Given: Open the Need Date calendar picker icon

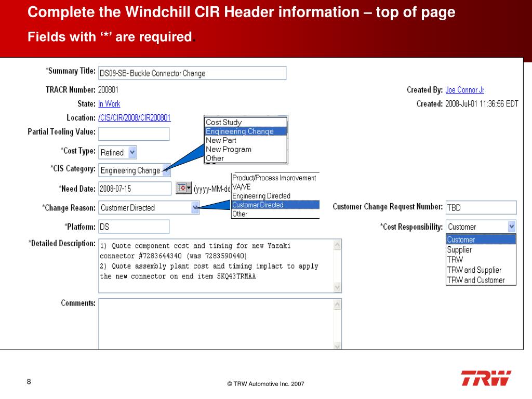Looking at the screenshot, I should pos(183,188).
